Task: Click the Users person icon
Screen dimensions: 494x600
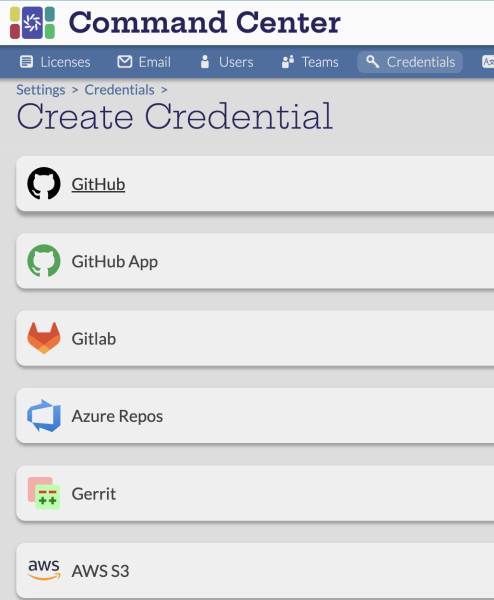Action: coord(205,62)
